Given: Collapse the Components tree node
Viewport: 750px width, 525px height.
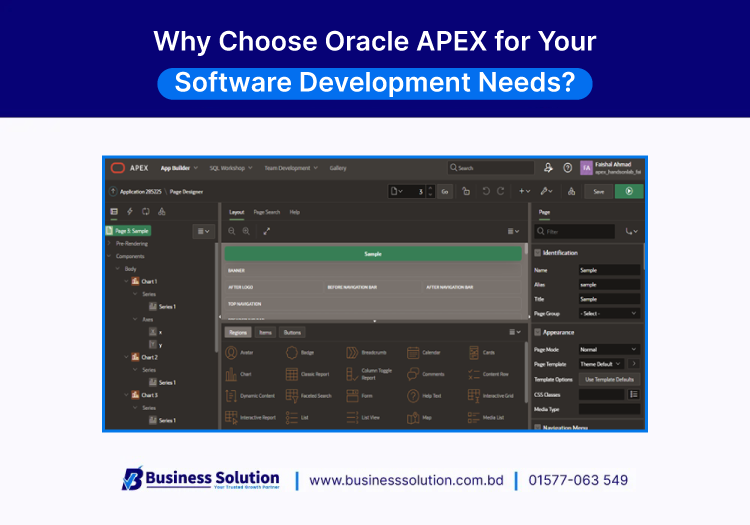Looking at the screenshot, I should [109, 256].
